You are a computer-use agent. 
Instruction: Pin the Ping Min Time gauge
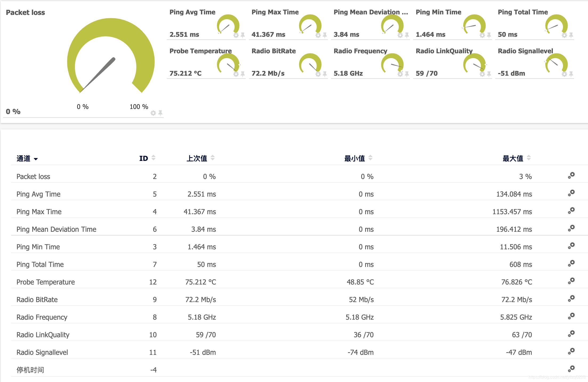[489, 35]
